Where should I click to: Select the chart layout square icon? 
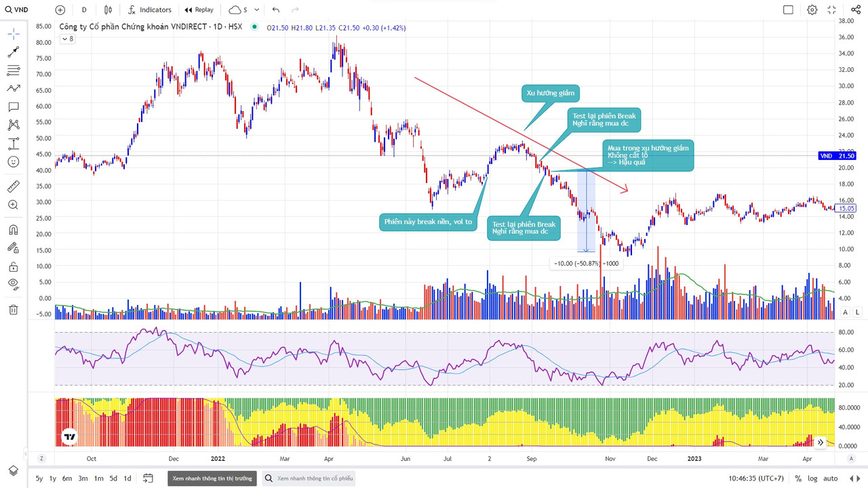click(788, 10)
